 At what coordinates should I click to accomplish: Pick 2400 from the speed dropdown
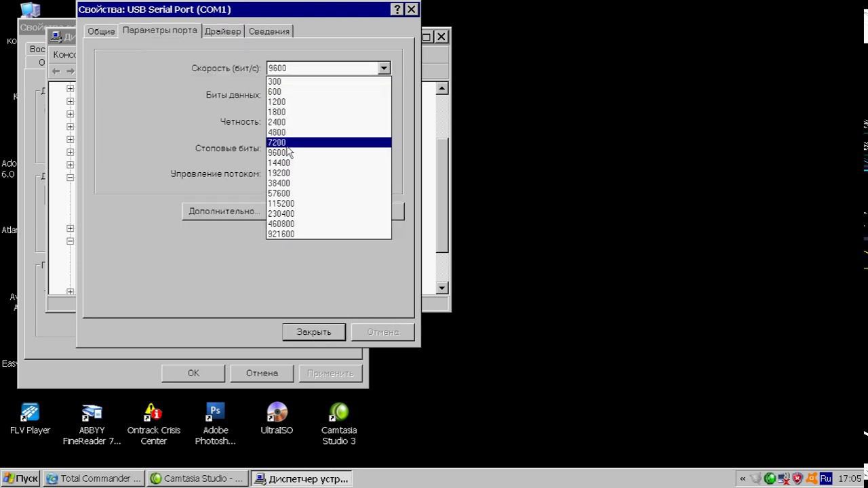pos(329,122)
